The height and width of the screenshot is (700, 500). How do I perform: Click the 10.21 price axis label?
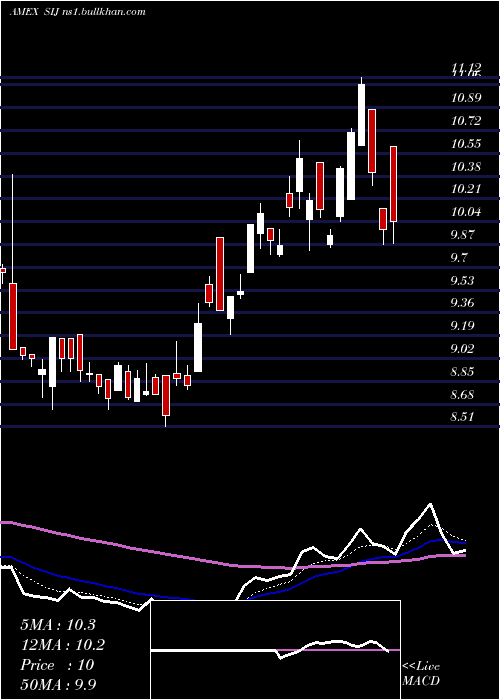tap(466, 188)
